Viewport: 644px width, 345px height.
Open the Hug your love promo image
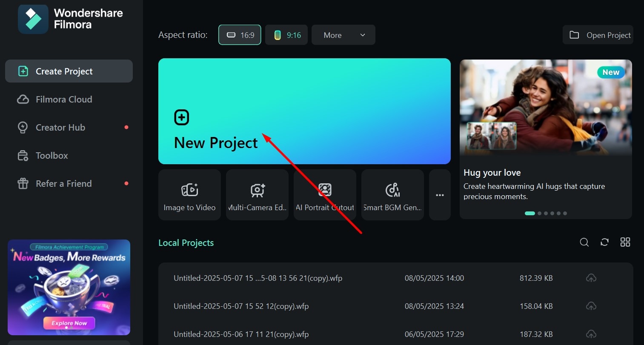point(546,107)
